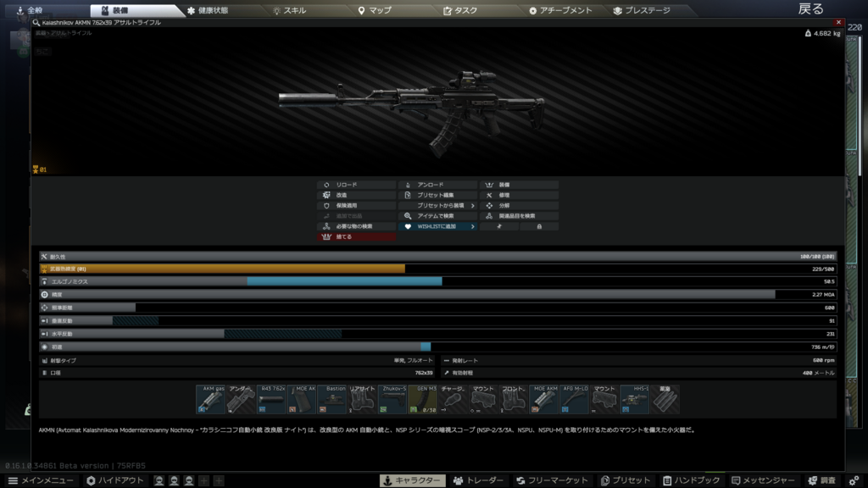
Task: Open the プレステージ prestige tab
Action: (643, 10)
